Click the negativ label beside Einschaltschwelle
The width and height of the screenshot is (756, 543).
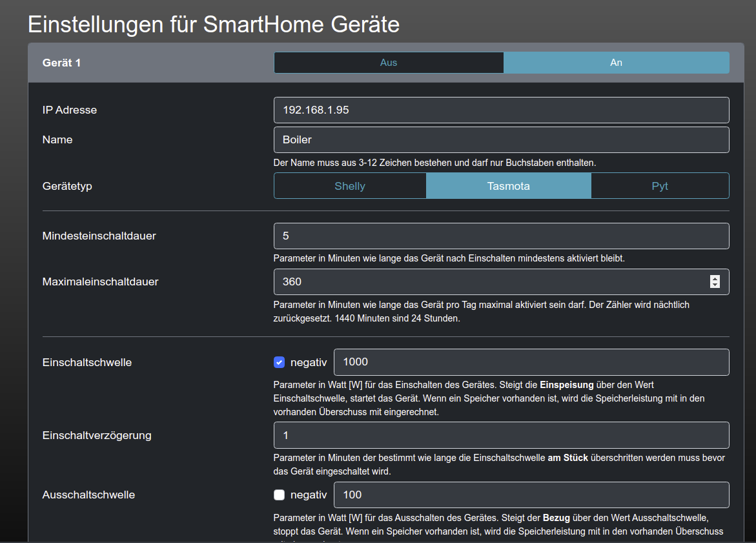(309, 362)
